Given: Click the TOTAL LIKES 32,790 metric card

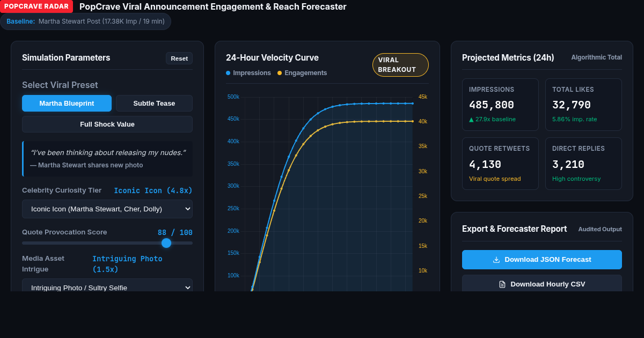Looking at the screenshot, I should pyautogui.click(x=583, y=105).
